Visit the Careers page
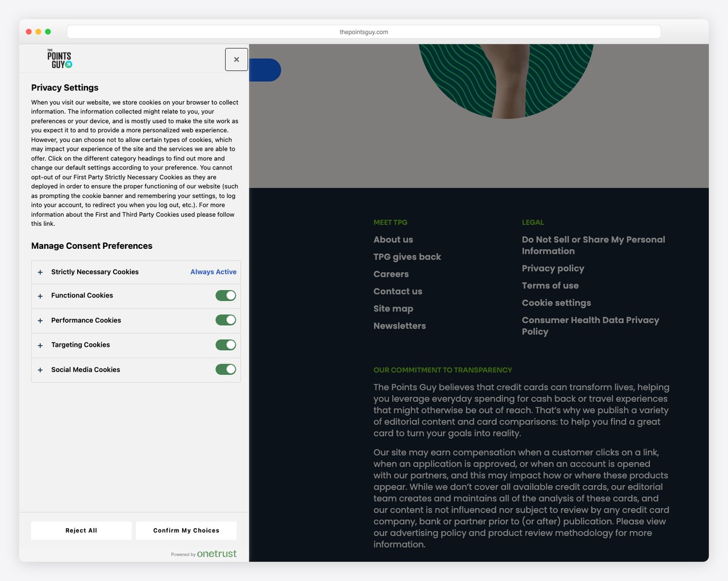Viewport: 728px width, 581px height. (391, 274)
